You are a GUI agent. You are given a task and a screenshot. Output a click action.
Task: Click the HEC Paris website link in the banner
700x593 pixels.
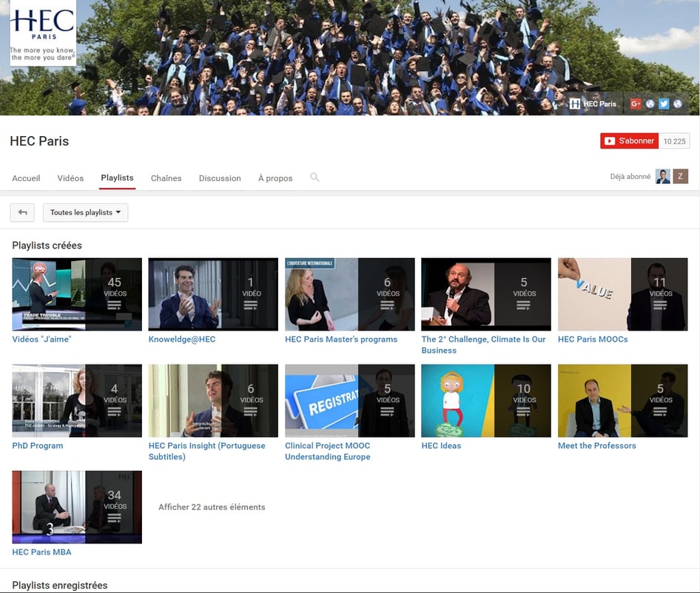tap(593, 104)
